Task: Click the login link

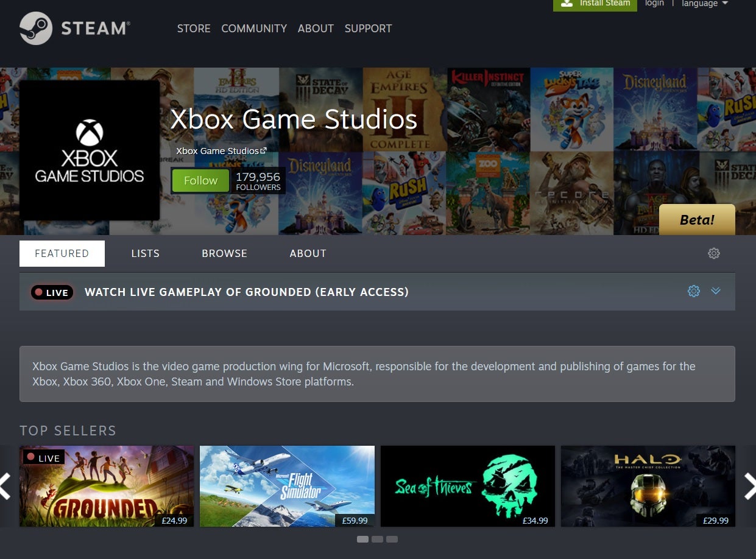Action: pyautogui.click(x=654, y=4)
